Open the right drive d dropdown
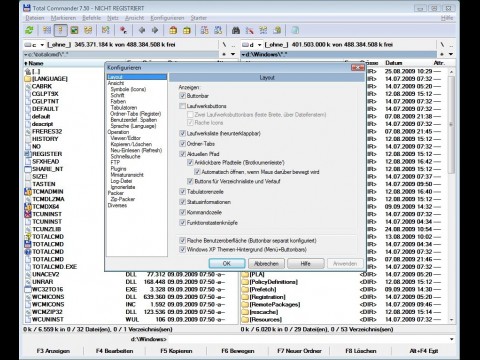The width and height of the screenshot is (480, 360). (251, 45)
